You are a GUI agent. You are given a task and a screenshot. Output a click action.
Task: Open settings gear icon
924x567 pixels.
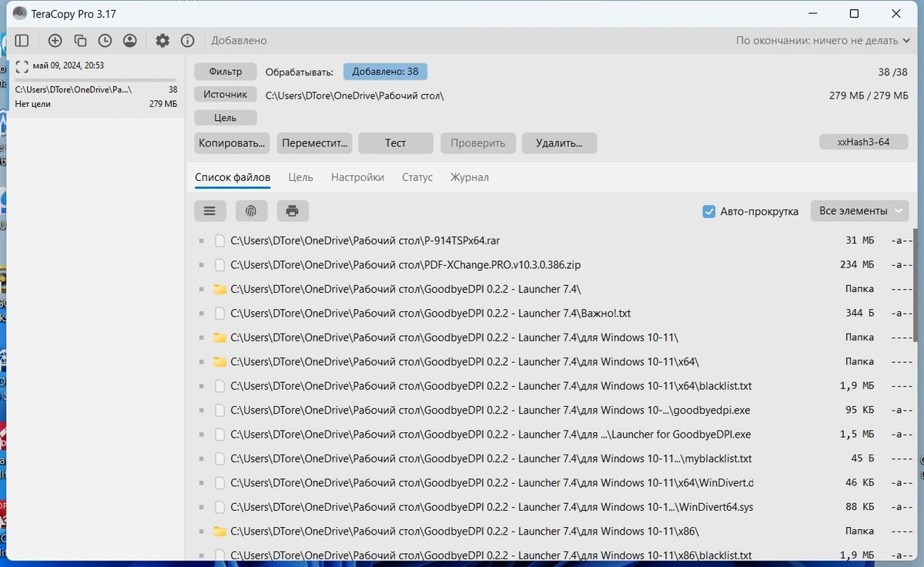(x=162, y=41)
